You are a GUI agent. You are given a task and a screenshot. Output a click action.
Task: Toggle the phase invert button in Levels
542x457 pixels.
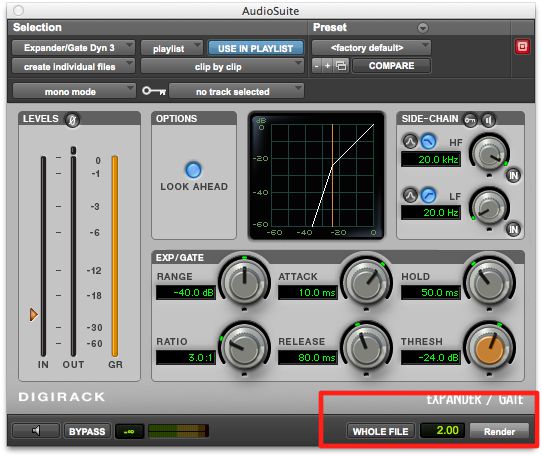[72, 120]
